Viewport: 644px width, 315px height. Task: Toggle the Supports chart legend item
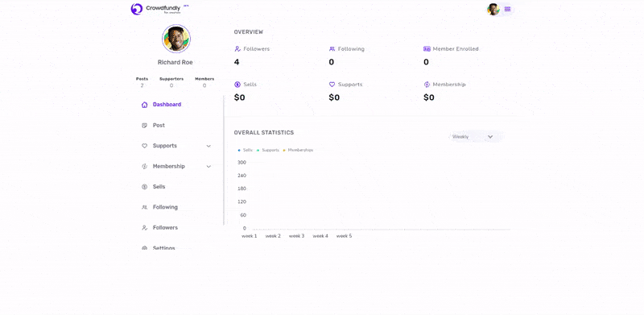pos(268,150)
